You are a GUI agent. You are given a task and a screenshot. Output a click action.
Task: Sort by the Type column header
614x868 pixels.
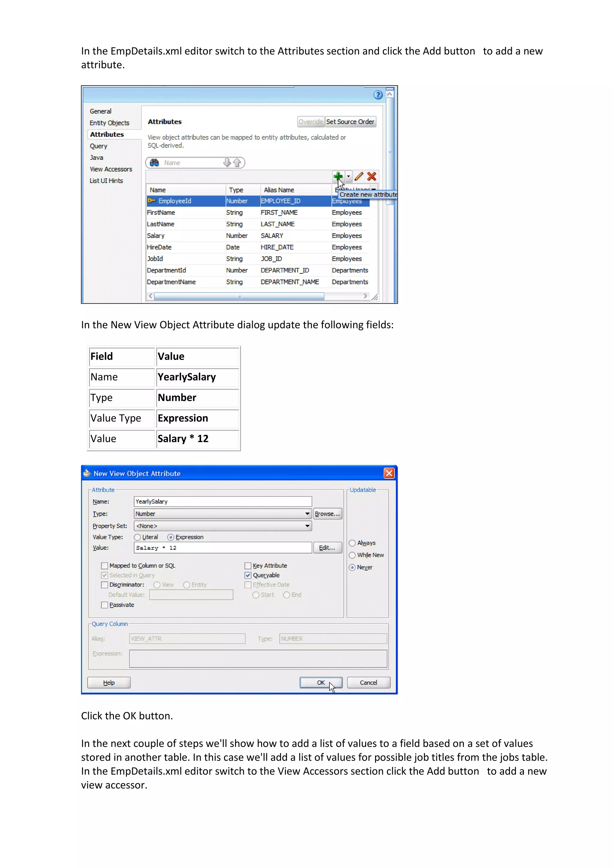click(x=243, y=190)
